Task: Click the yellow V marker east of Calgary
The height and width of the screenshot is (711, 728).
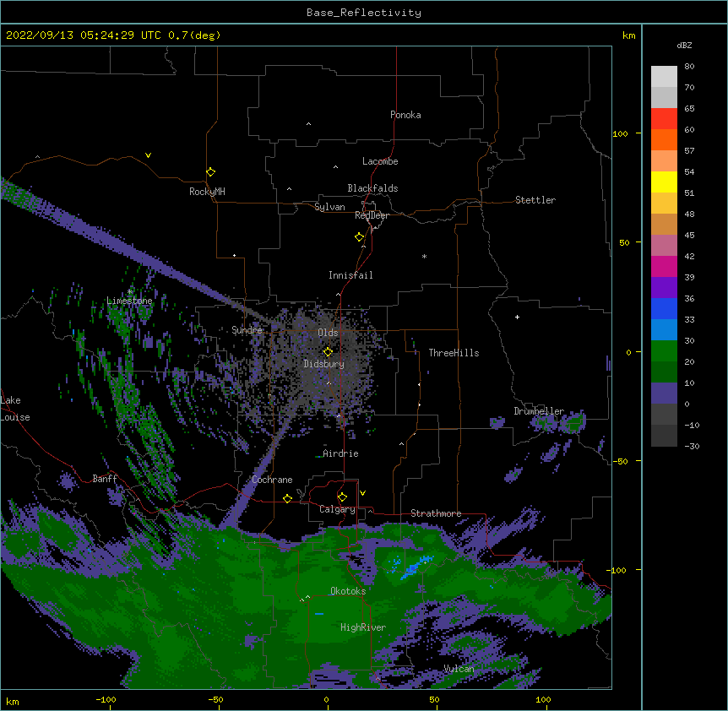Action: (362, 493)
